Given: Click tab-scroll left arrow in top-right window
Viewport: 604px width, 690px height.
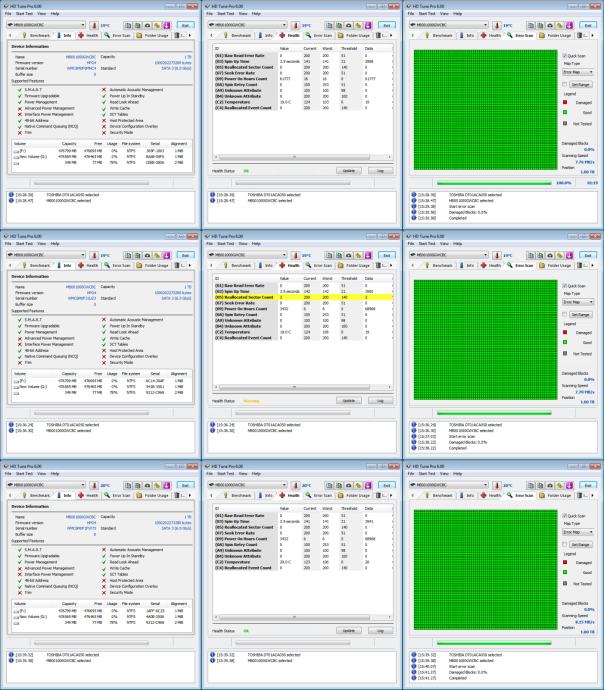Looking at the screenshot, I should (413, 35).
